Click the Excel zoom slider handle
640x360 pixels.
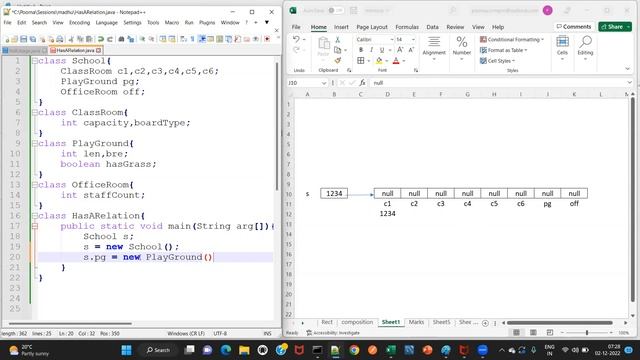587,333
